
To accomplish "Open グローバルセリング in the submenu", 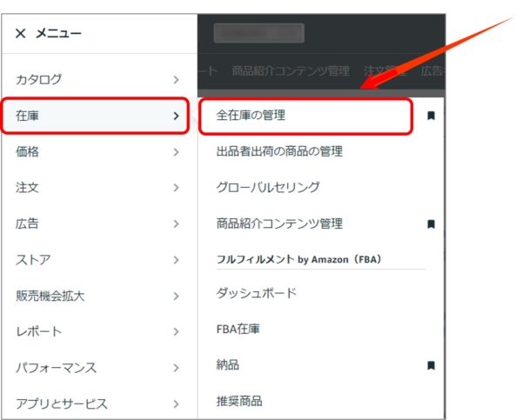I will [x=268, y=187].
